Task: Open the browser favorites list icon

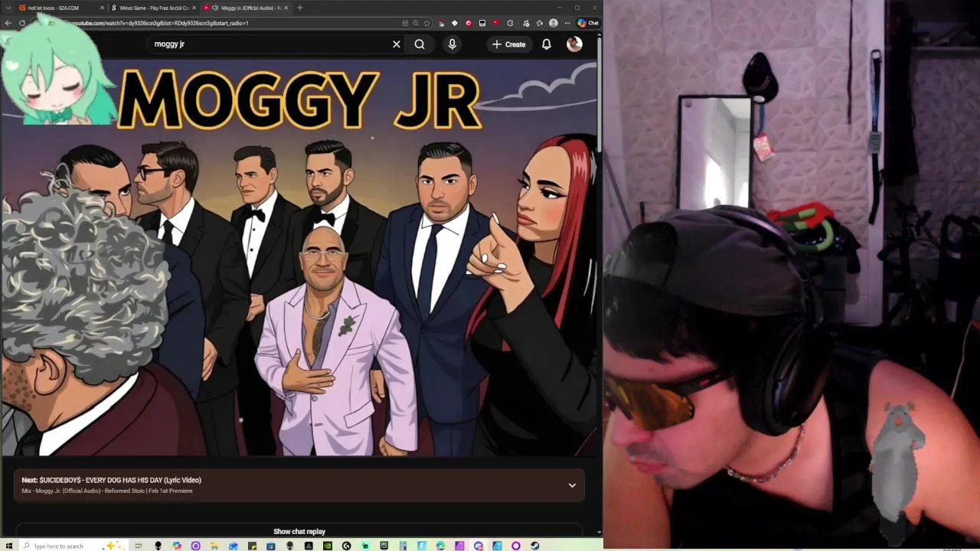Action: pos(540,23)
